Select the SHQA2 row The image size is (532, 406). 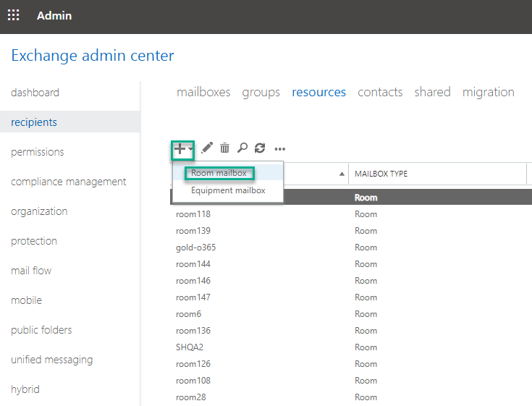click(351, 347)
